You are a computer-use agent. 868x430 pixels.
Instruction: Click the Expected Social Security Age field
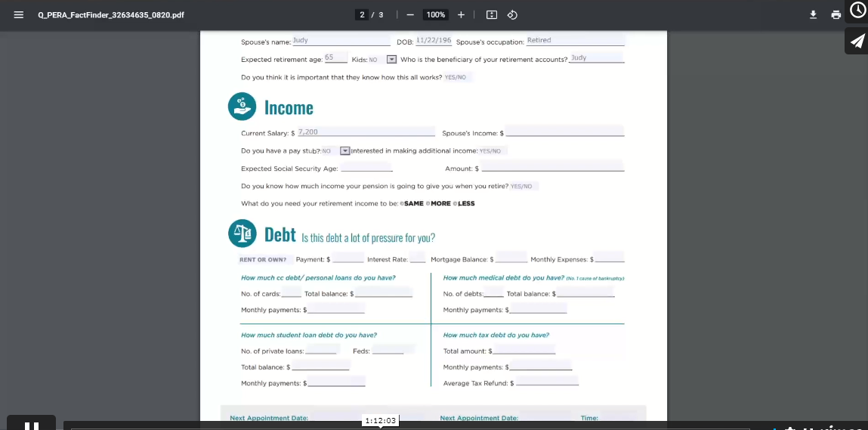tap(366, 167)
